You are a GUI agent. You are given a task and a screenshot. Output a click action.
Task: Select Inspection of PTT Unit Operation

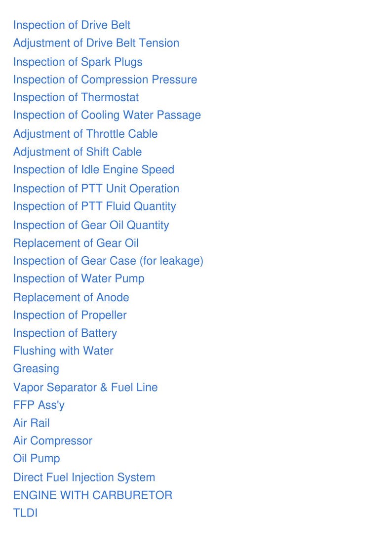(x=96, y=189)
